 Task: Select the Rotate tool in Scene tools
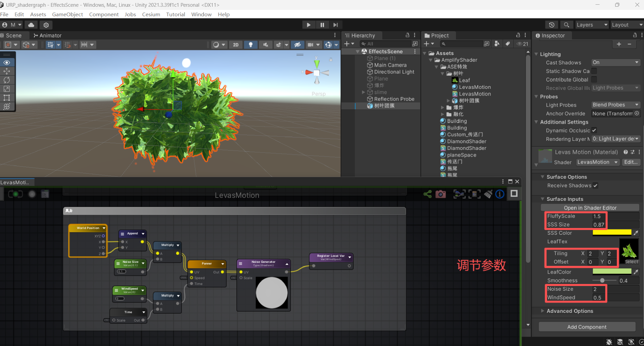[7, 80]
